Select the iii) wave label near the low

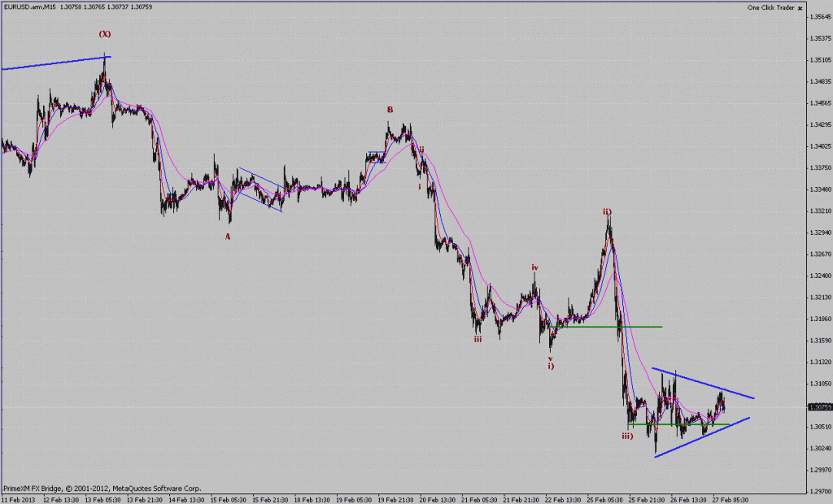tap(627, 436)
